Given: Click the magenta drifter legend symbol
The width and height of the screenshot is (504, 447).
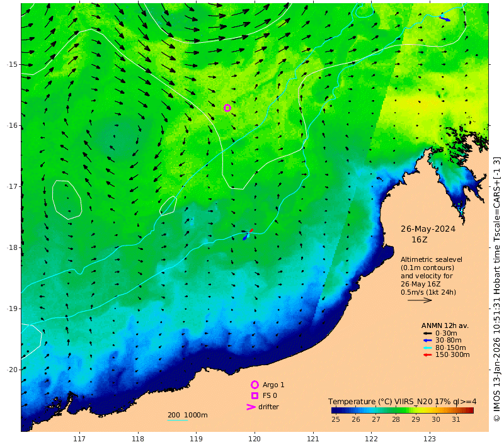Looking at the screenshot, I should pos(251,407).
